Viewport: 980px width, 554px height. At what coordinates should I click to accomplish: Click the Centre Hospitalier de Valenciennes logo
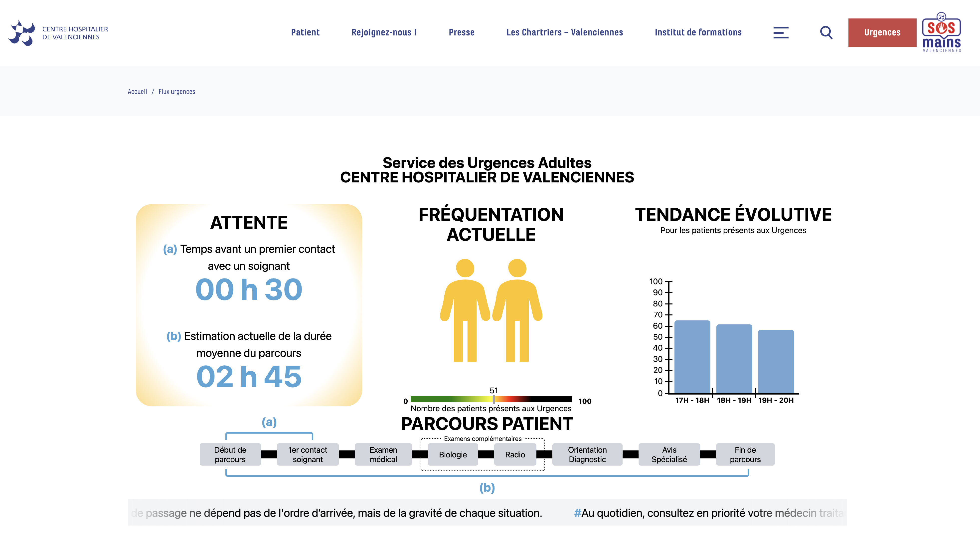58,33
